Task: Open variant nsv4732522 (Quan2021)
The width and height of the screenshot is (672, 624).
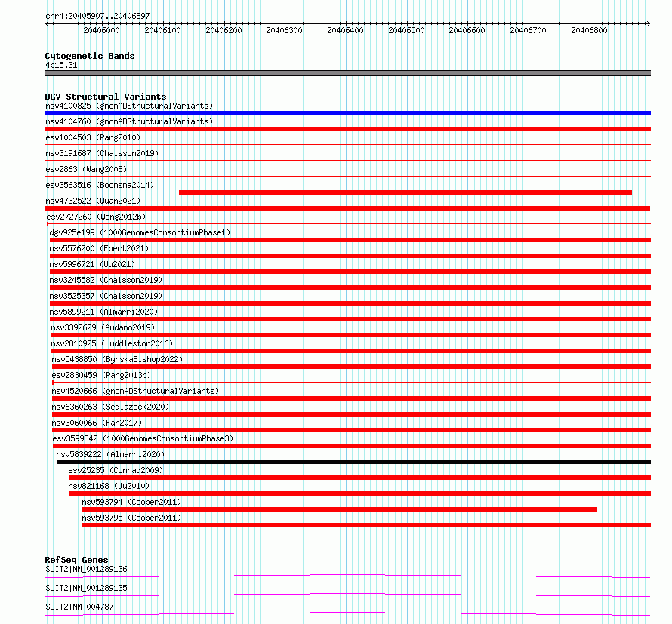Action: (x=93, y=201)
